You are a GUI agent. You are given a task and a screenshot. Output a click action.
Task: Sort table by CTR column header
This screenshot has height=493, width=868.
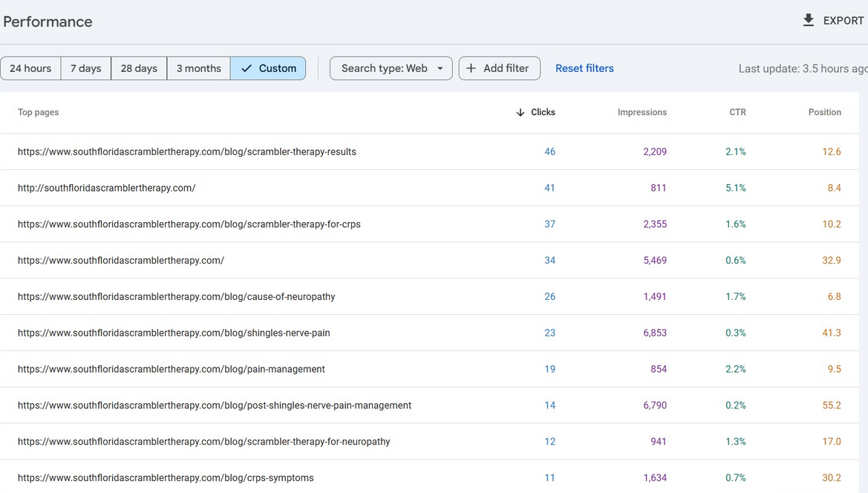tap(737, 112)
